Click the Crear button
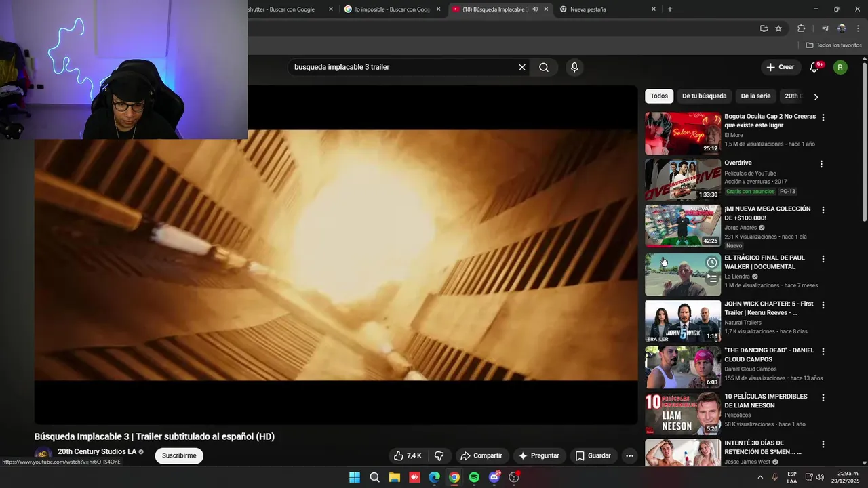Viewport: 868px width, 488px height. pos(780,67)
